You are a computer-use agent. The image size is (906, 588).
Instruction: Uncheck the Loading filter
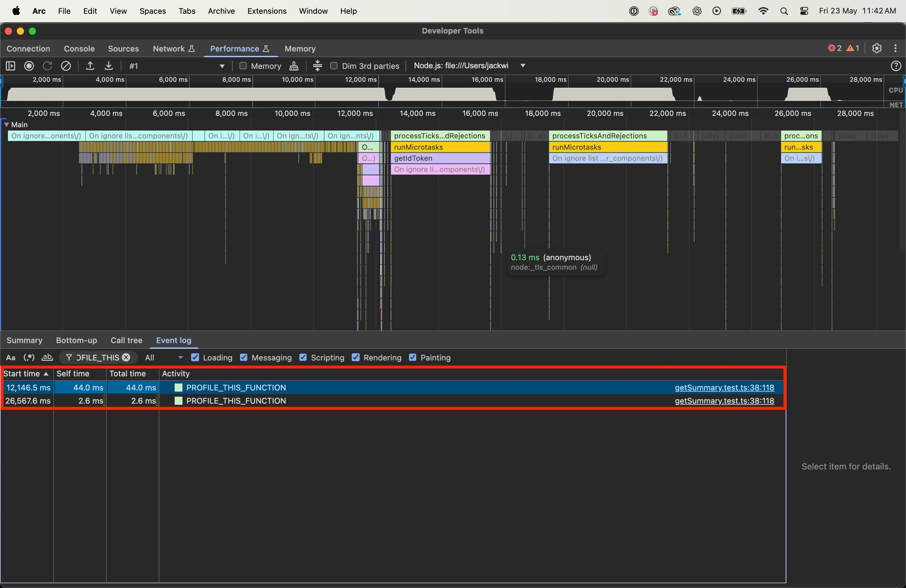pyautogui.click(x=195, y=357)
